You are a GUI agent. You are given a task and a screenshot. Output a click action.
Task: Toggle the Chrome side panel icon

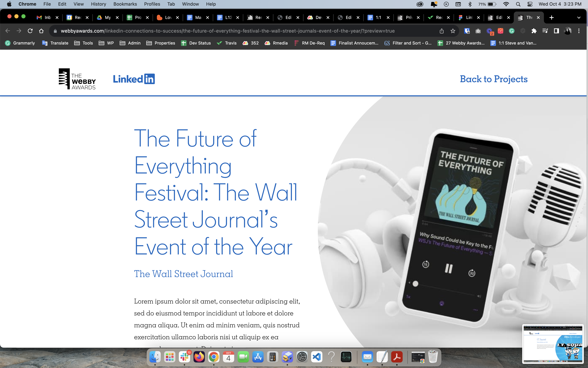(x=556, y=31)
